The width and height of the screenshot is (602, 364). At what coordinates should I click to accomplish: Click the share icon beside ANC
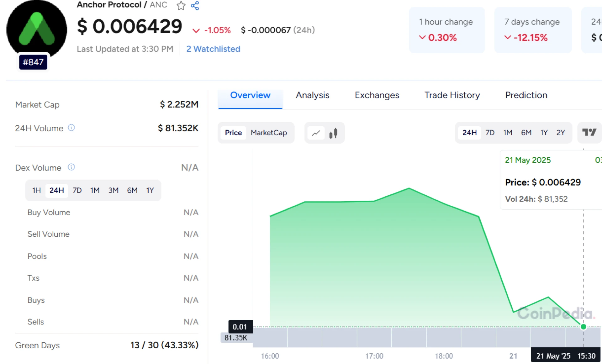point(195,6)
